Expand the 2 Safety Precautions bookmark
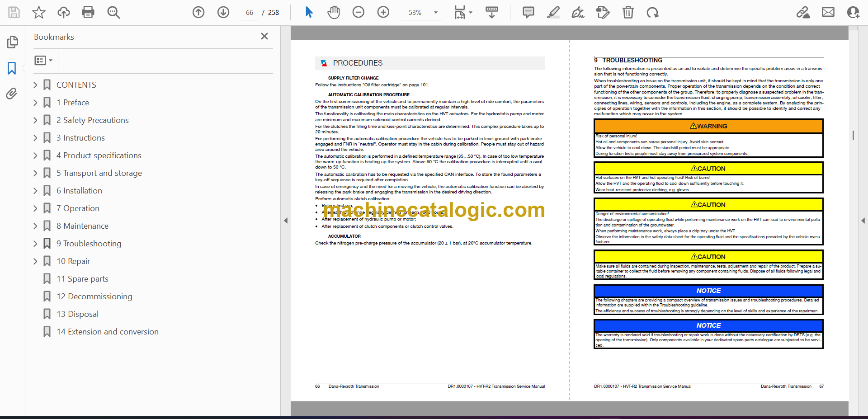Screen dimensions: 868x419 click(x=36, y=120)
